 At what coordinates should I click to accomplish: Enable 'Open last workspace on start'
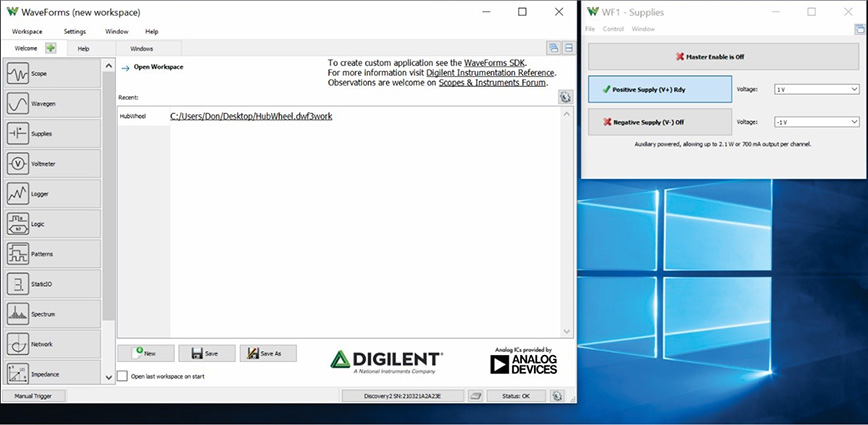coord(123,376)
